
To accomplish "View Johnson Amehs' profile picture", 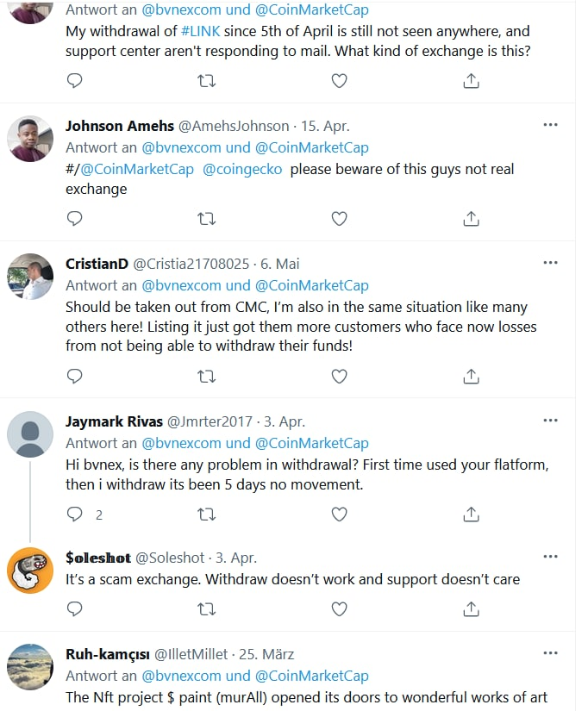I will click(x=30, y=139).
